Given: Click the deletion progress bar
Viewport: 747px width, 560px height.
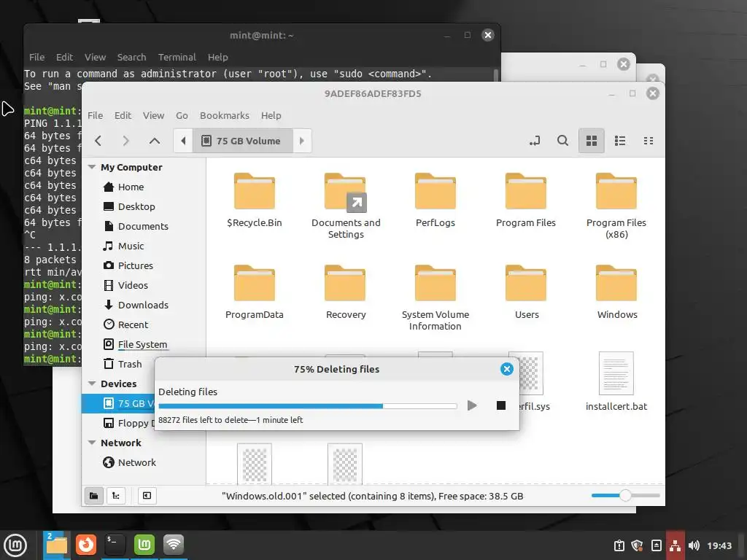Looking at the screenshot, I should (x=307, y=406).
